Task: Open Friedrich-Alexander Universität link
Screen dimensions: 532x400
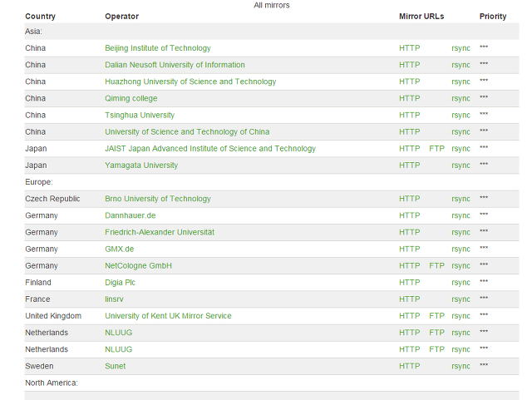Action: [160, 232]
